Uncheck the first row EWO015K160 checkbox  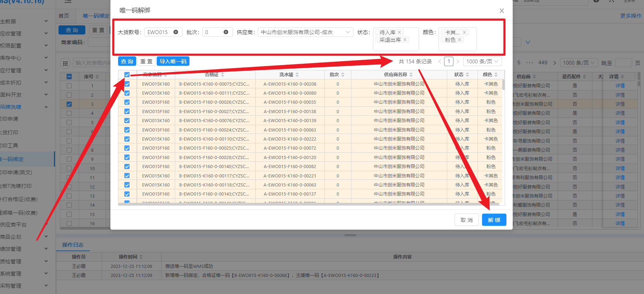coord(127,84)
